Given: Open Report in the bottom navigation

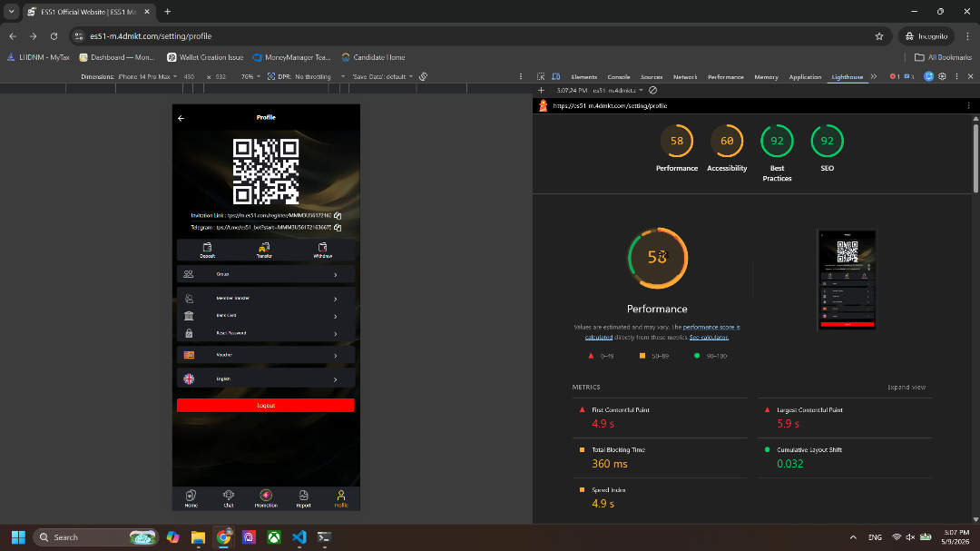Looking at the screenshot, I should coord(303,498).
